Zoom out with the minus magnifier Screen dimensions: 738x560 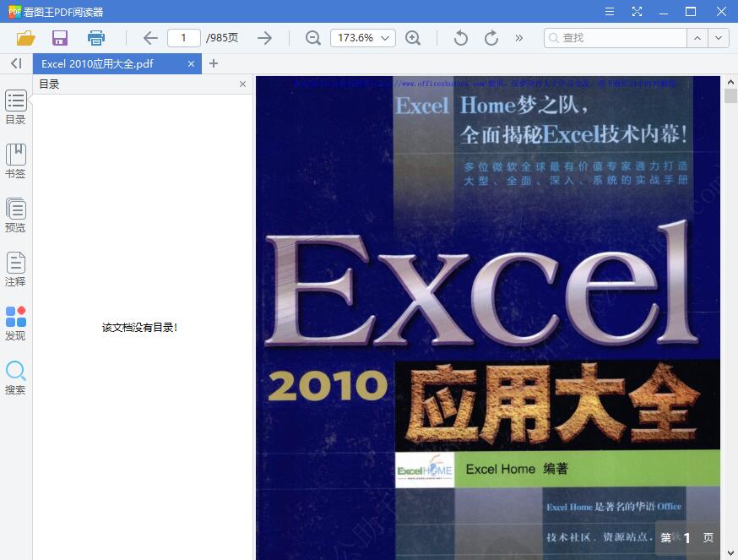tap(313, 38)
